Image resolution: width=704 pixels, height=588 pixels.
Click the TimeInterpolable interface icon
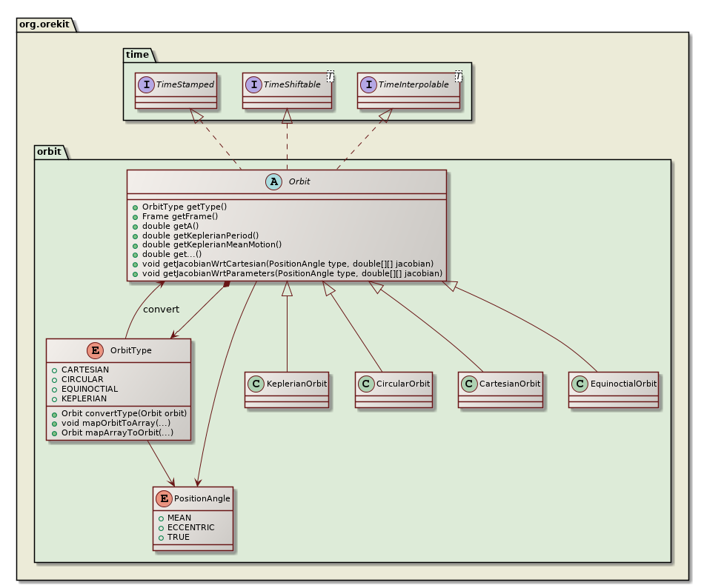tap(368, 84)
